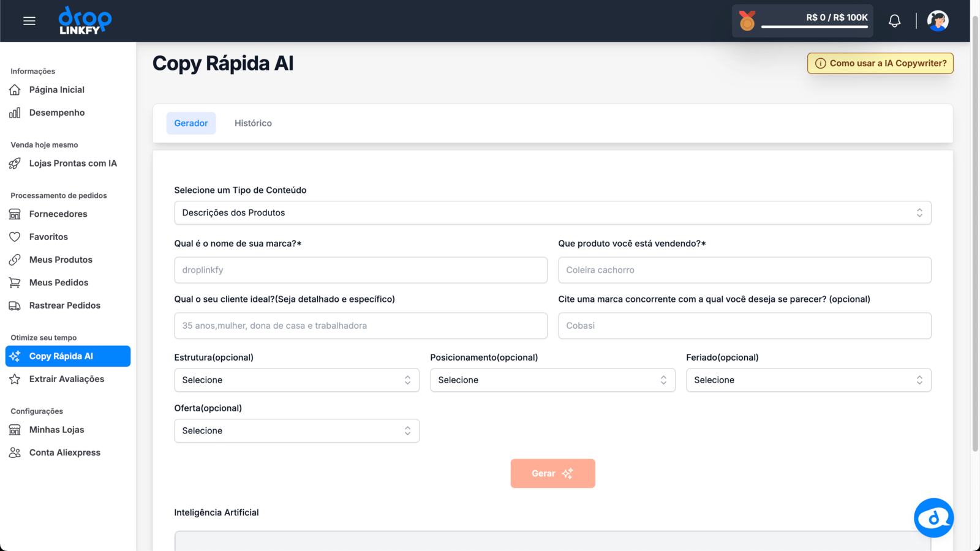Open Extrair Avaliações

68,379
